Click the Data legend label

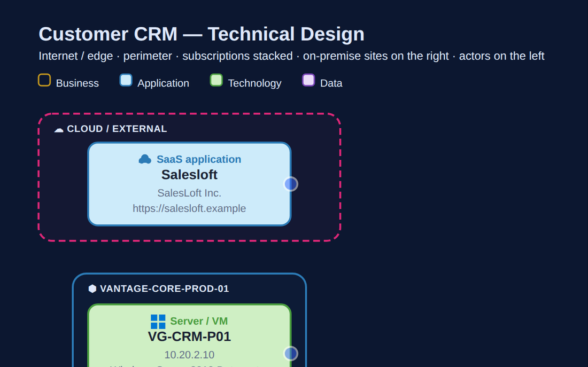pos(331,83)
